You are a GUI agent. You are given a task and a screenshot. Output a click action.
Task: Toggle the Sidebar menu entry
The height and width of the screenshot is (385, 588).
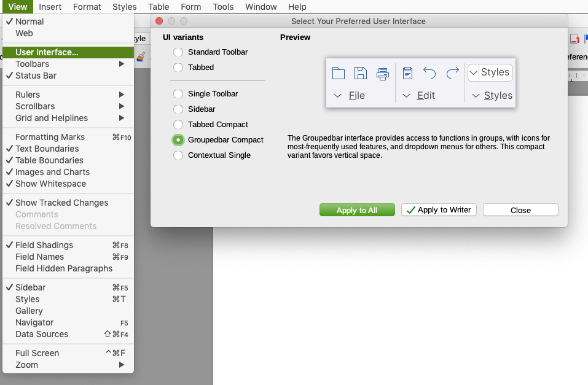pyautogui.click(x=68, y=287)
